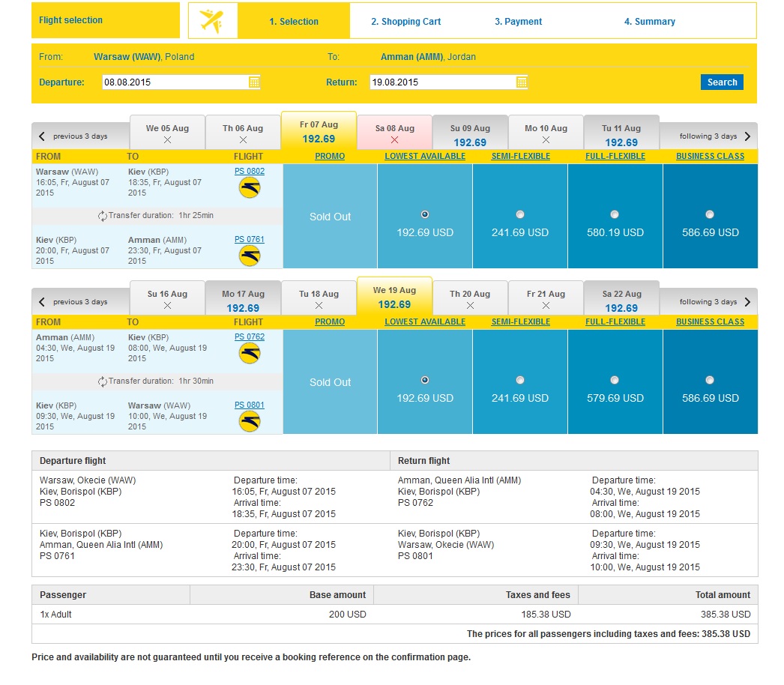Click the Departure date input field

(x=175, y=82)
